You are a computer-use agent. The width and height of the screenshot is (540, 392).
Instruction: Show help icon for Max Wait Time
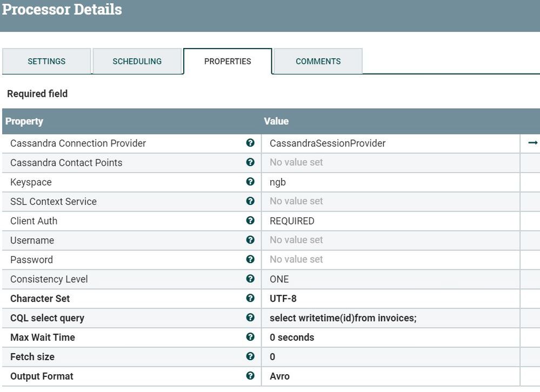coord(250,336)
